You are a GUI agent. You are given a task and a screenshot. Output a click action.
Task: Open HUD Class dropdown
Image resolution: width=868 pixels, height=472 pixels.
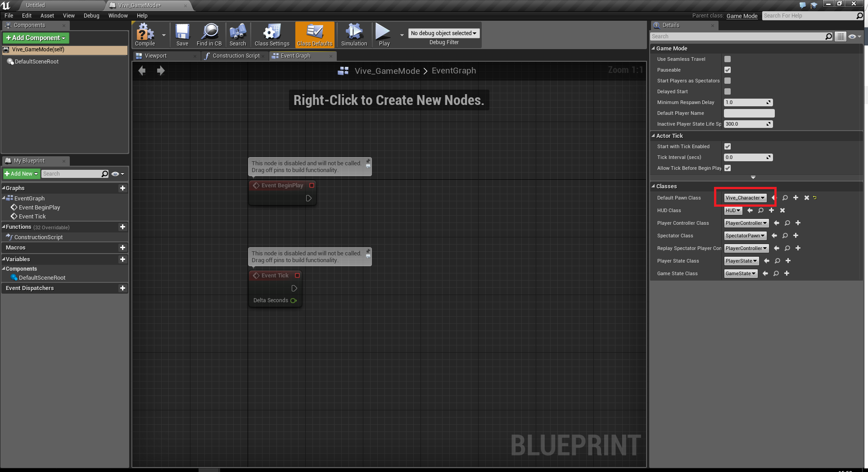point(733,210)
